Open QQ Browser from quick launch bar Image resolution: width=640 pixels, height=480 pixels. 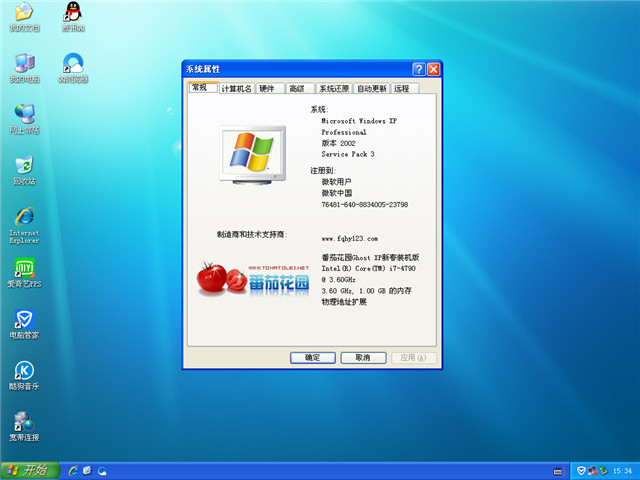click(x=102, y=471)
